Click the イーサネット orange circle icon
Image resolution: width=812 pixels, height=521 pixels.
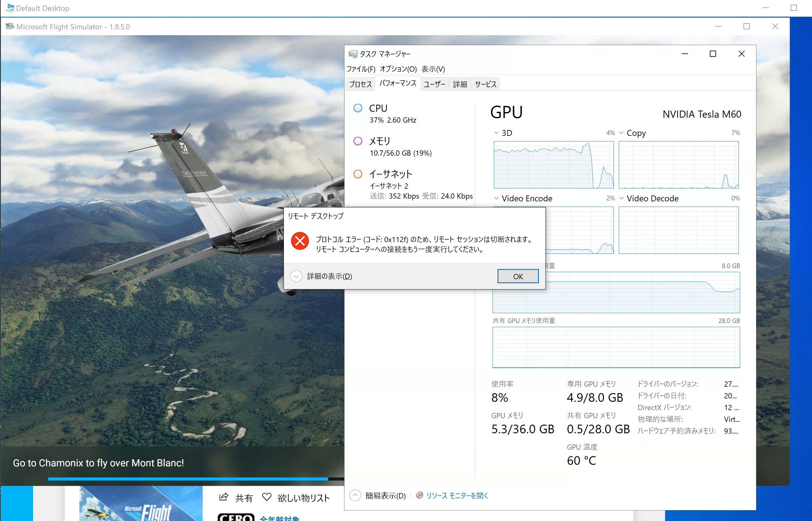click(357, 174)
